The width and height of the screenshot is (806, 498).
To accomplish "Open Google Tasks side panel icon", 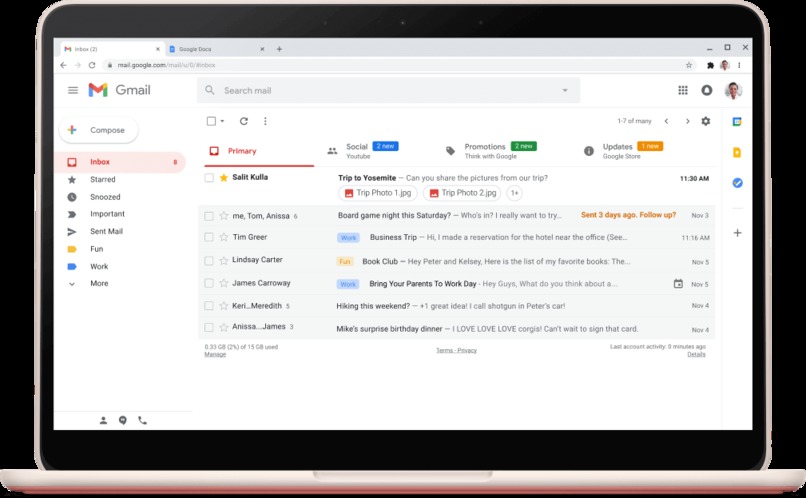I will point(737,183).
